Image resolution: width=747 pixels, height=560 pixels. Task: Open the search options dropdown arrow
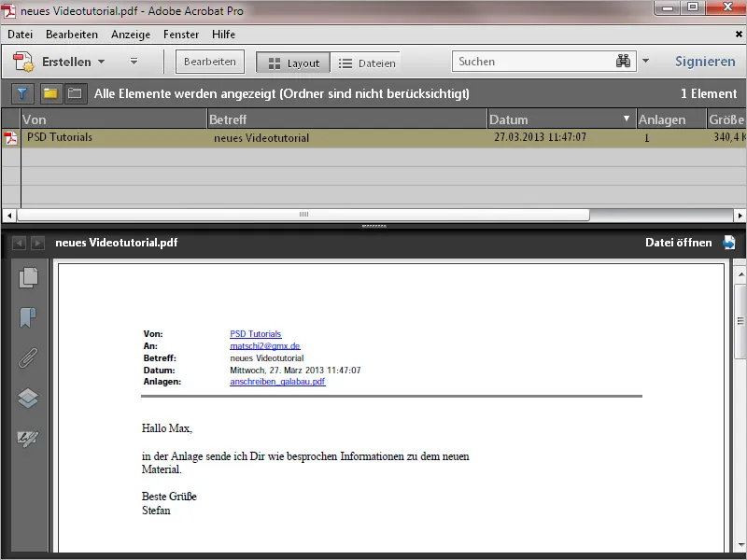point(645,61)
